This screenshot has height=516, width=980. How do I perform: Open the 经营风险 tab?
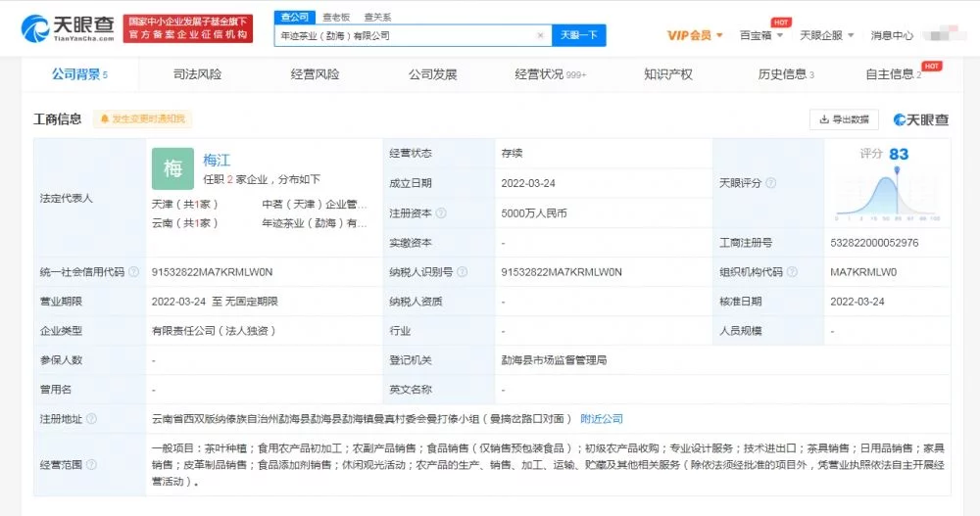coord(315,74)
